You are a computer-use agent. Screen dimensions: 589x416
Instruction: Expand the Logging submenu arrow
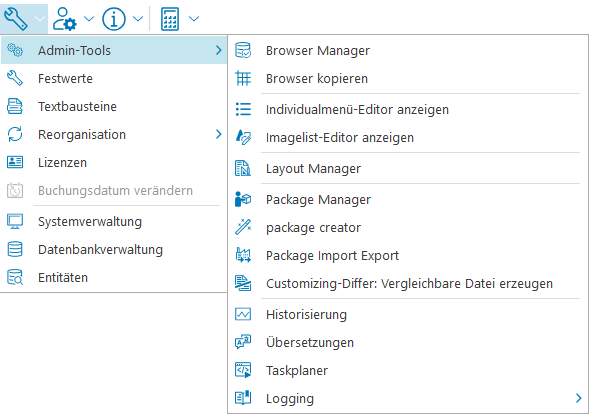tap(578, 398)
